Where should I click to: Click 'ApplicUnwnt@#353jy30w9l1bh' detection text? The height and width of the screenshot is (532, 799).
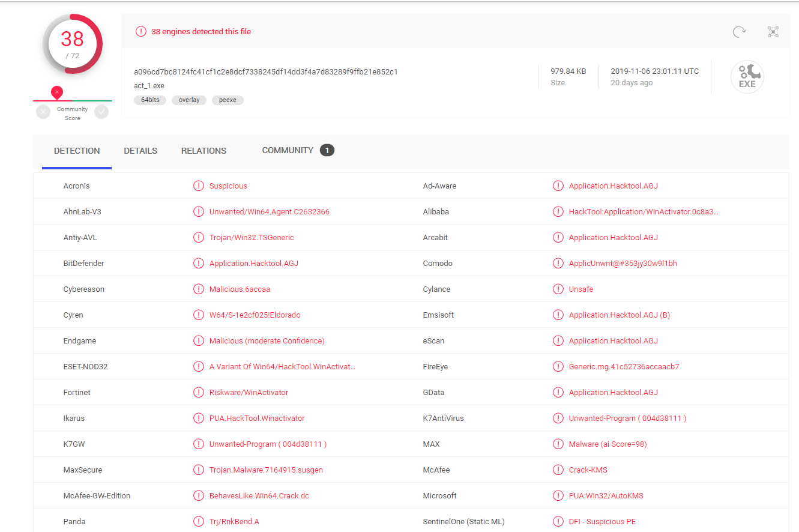pyautogui.click(x=623, y=263)
